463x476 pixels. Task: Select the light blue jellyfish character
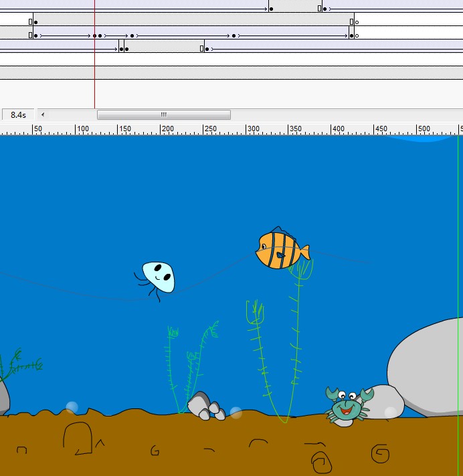[x=159, y=276]
